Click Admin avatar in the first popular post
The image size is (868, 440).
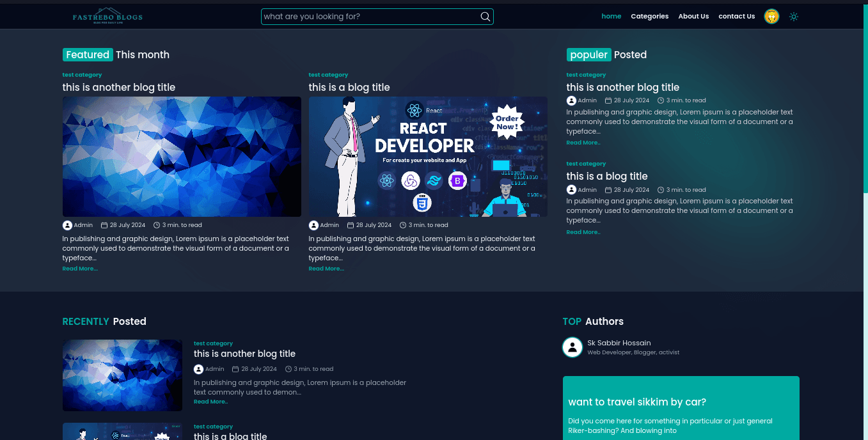571,100
